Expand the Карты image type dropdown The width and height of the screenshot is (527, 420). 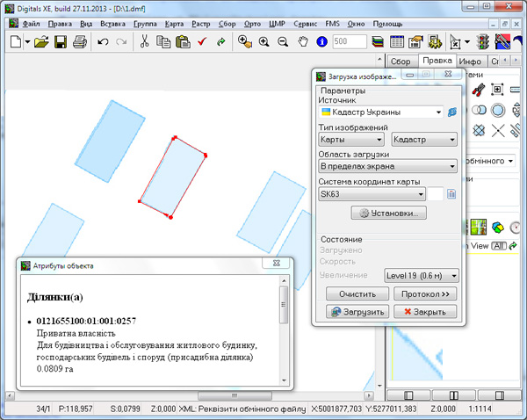380,140
